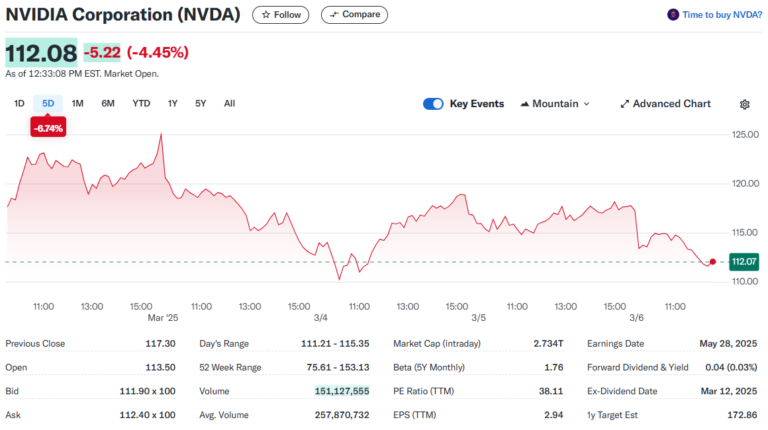Click Forward Dividend & Yield value 0.04 (0.03%)
The image size is (768, 430).
731,367
